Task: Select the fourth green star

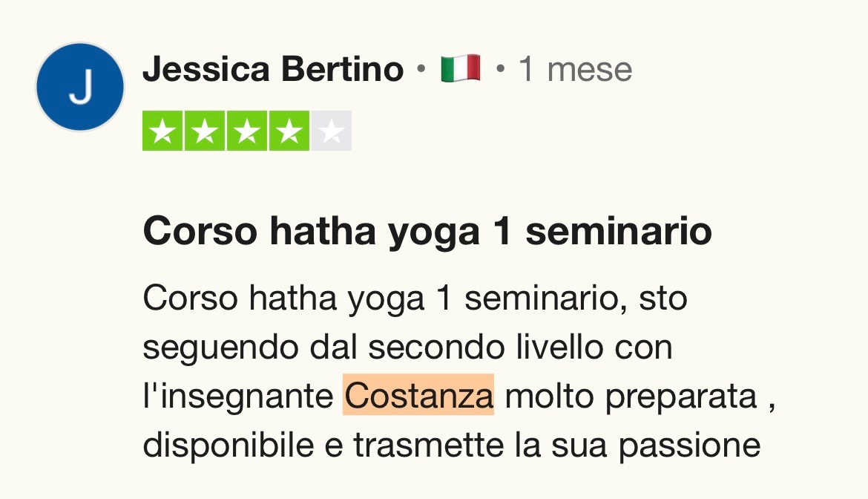Action: coord(289,131)
